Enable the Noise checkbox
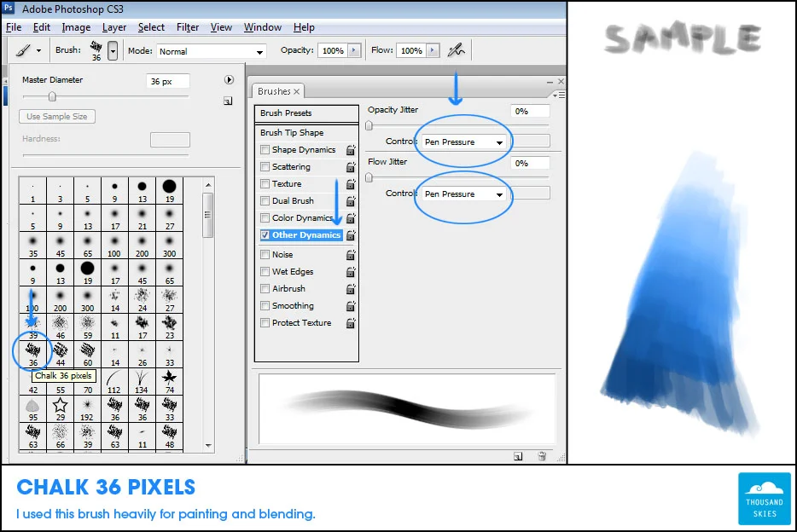The width and height of the screenshot is (797, 532). pyautogui.click(x=265, y=254)
